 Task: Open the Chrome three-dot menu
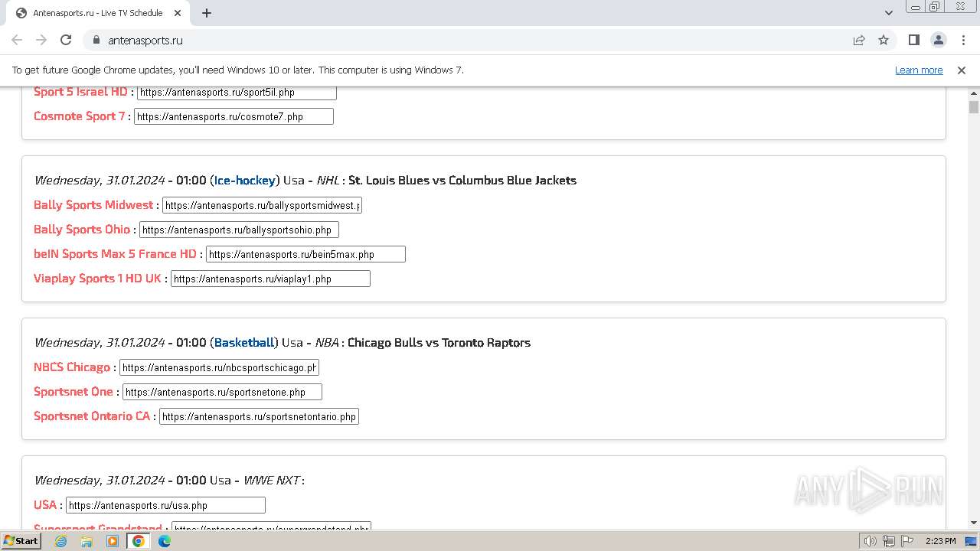click(x=962, y=40)
